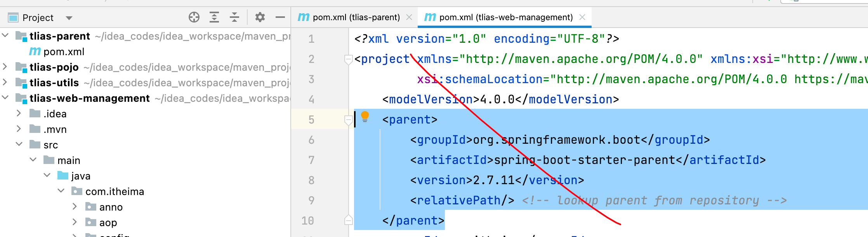Expand the anno package node
The width and height of the screenshot is (868, 237).
[x=75, y=206]
